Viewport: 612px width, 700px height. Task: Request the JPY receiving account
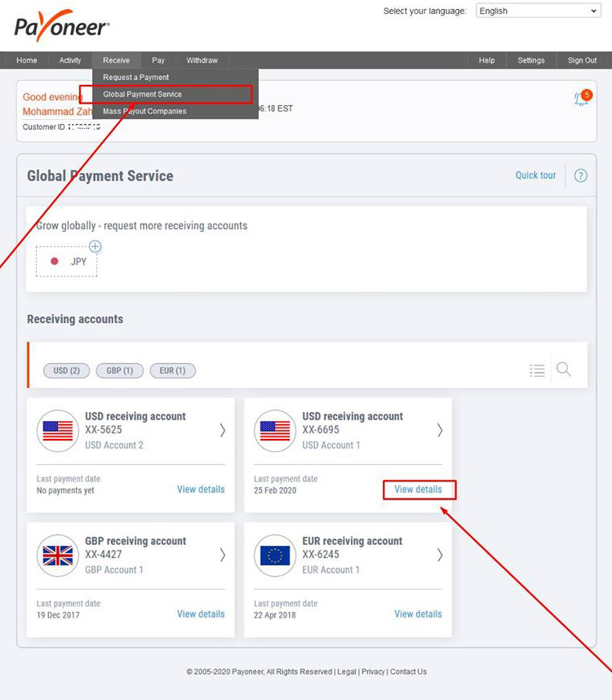pos(67,261)
